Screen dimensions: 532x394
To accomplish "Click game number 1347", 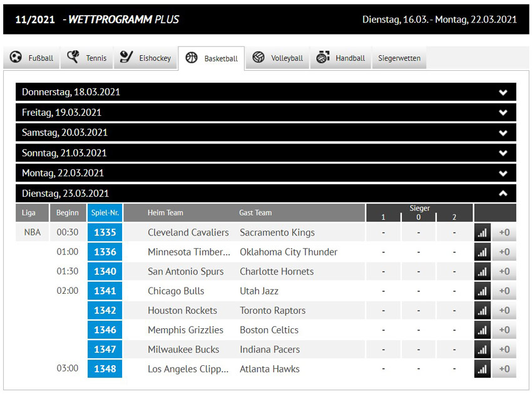I will (105, 349).
